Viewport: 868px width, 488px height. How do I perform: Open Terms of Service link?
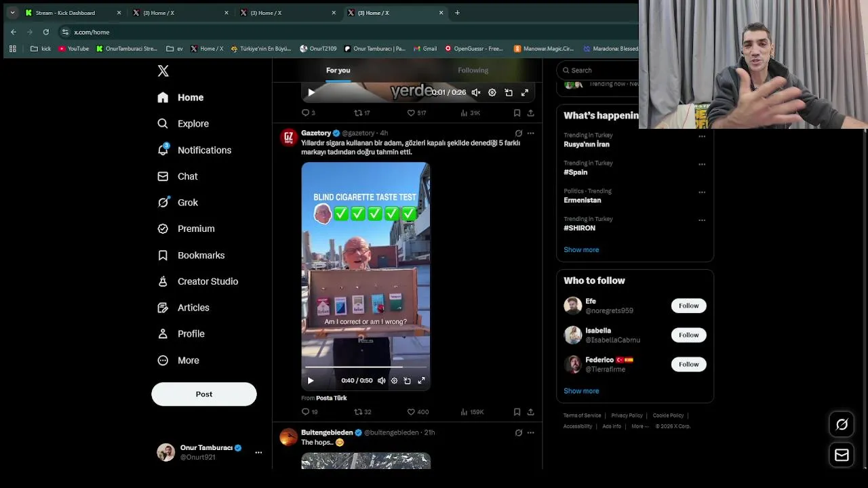(x=582, y=415)
